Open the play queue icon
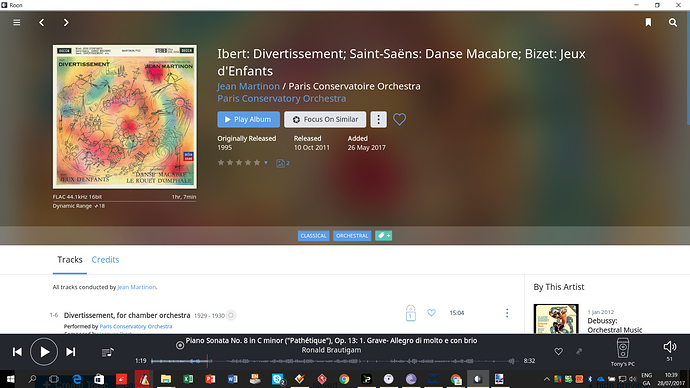The height and width of the screenshot is (388, 690). [108, 352]
